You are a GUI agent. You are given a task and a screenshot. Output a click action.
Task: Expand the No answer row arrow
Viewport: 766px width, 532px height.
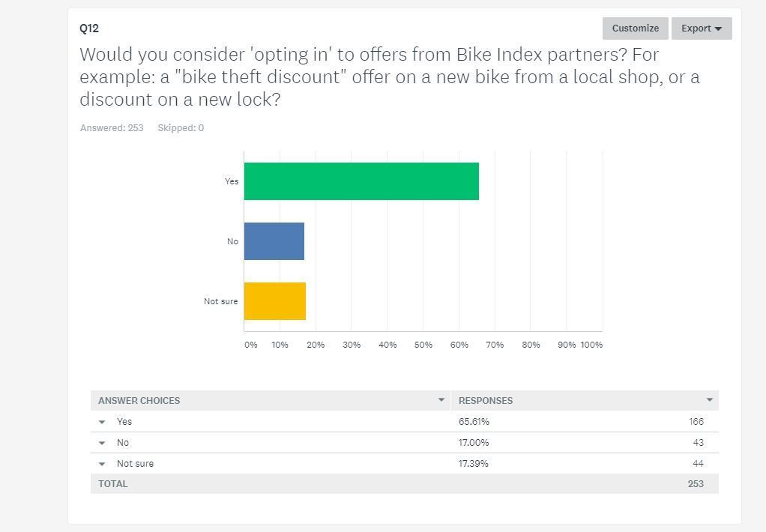pos(102,443)
